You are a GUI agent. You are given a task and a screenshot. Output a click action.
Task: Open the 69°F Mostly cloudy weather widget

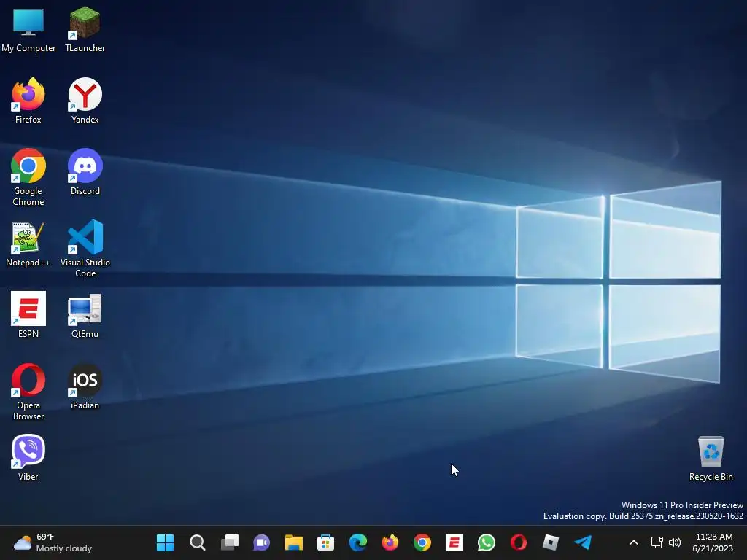pyautogui.click(x=53, y=542)
